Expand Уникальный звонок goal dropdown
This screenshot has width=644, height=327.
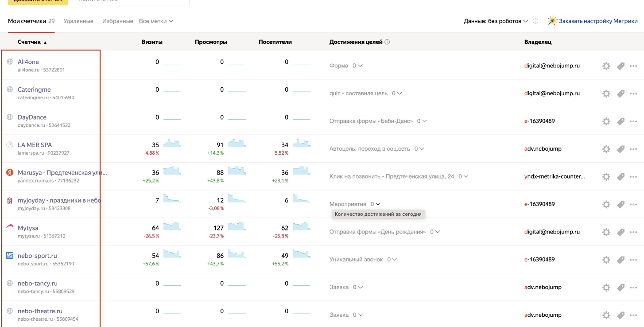click(392, 260)
